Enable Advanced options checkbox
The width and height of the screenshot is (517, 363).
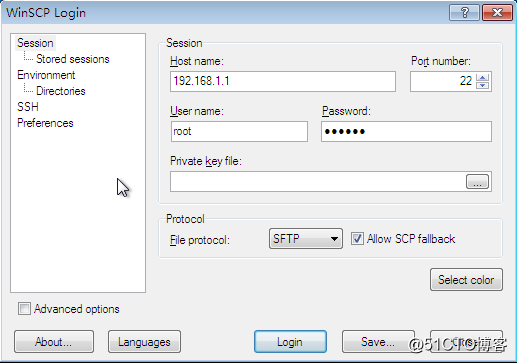24,309
